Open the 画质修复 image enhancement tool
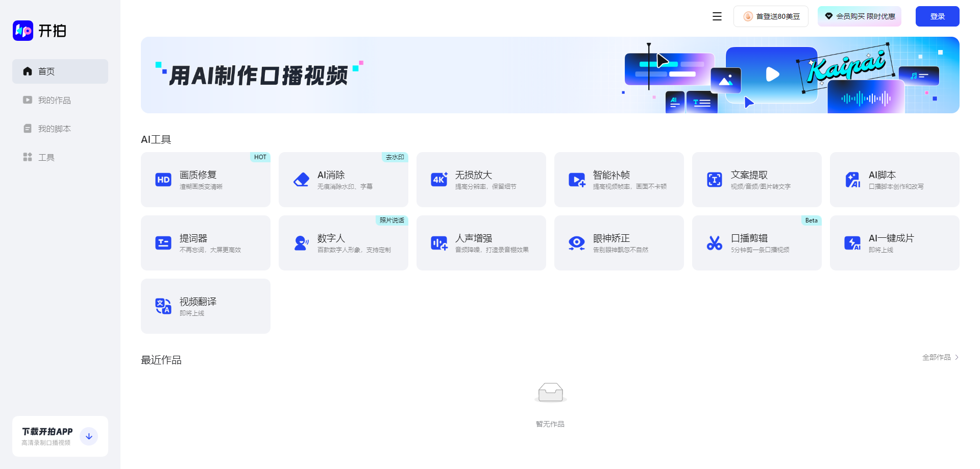 205,179
